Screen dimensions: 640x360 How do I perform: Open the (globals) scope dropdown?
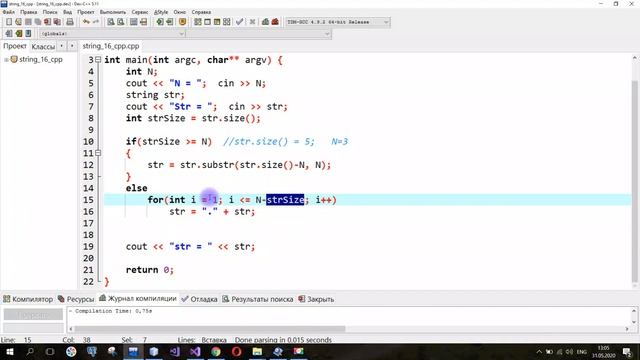pyautogui.click(x=112, y=33)
